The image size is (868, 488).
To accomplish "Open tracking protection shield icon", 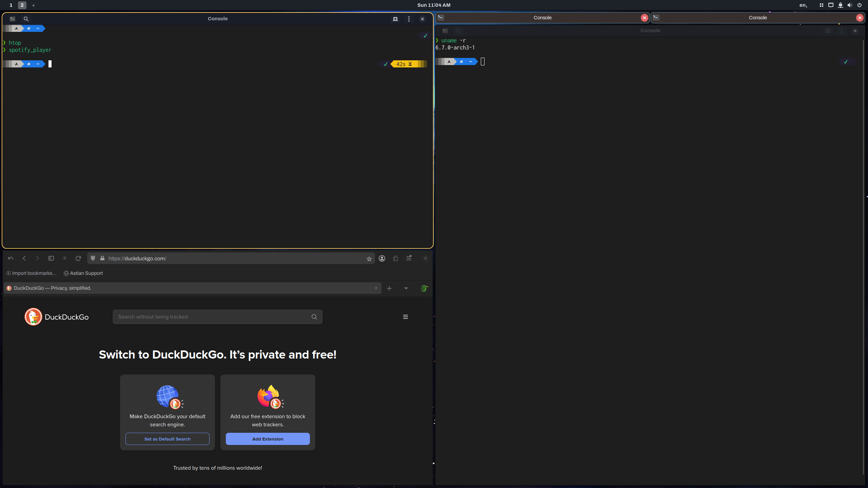I will point(93,258).
